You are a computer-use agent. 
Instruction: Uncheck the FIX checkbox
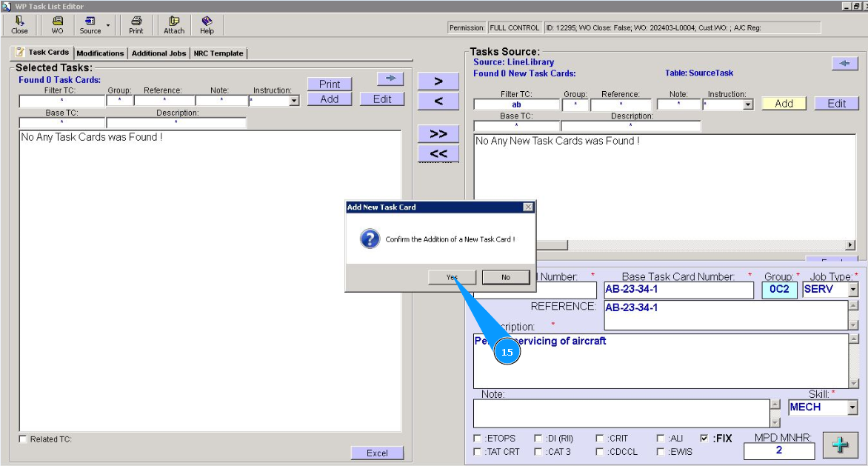[x=704, y=439]
